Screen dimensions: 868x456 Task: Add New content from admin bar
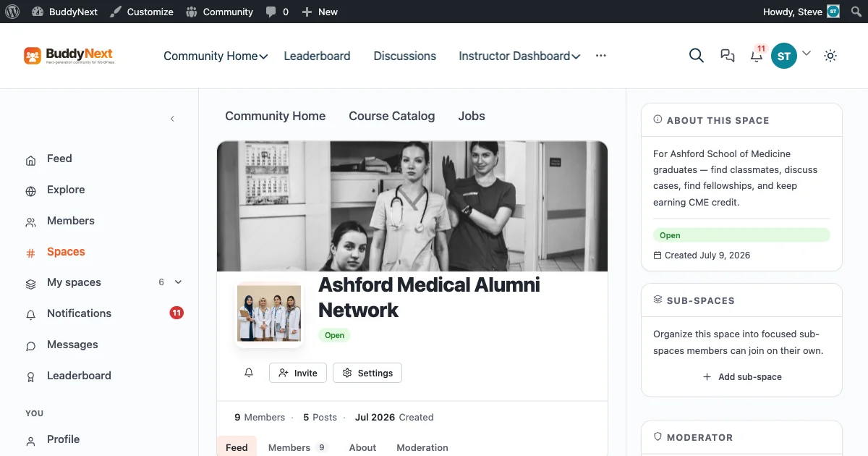pyautogui.click(x=320, y=12)
